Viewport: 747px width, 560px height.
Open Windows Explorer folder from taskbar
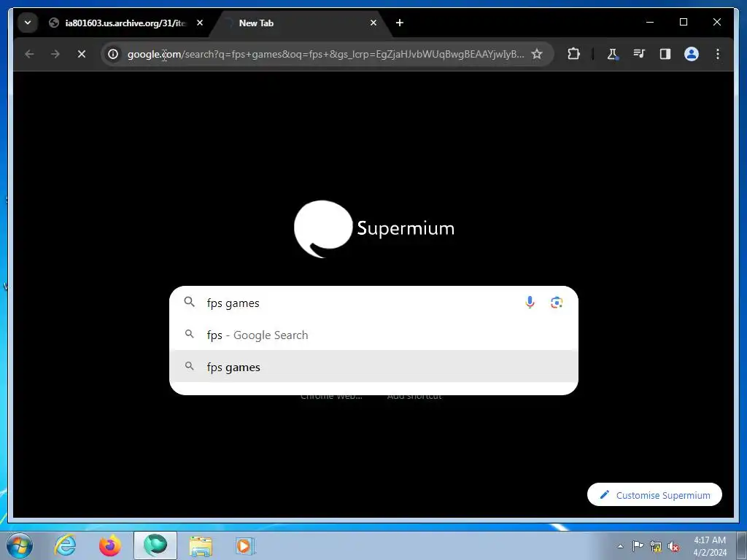coord(201,545)
